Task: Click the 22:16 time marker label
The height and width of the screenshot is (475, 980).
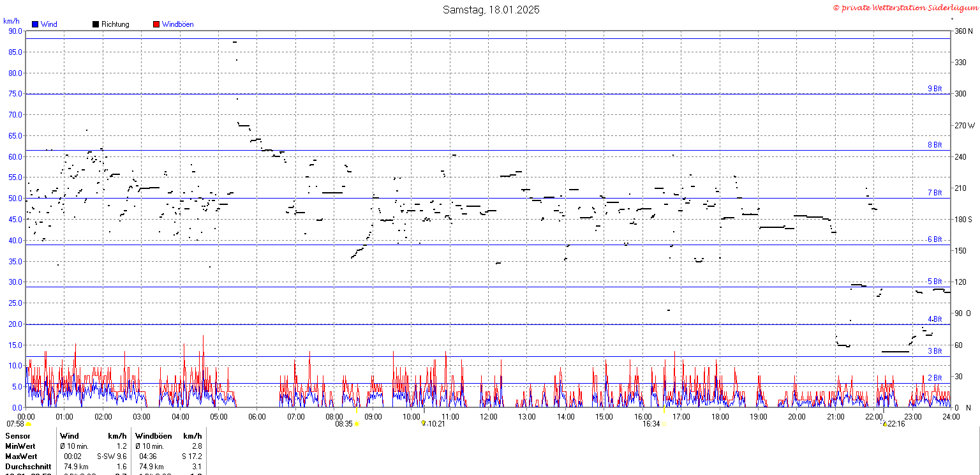Action: tap(896, 424)
